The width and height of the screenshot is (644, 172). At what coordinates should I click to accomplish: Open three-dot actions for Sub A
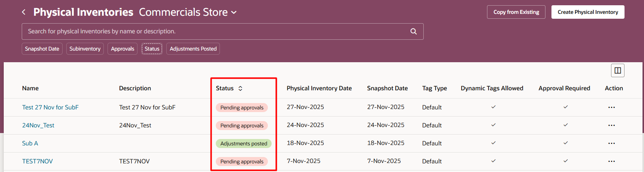[611, 143]
